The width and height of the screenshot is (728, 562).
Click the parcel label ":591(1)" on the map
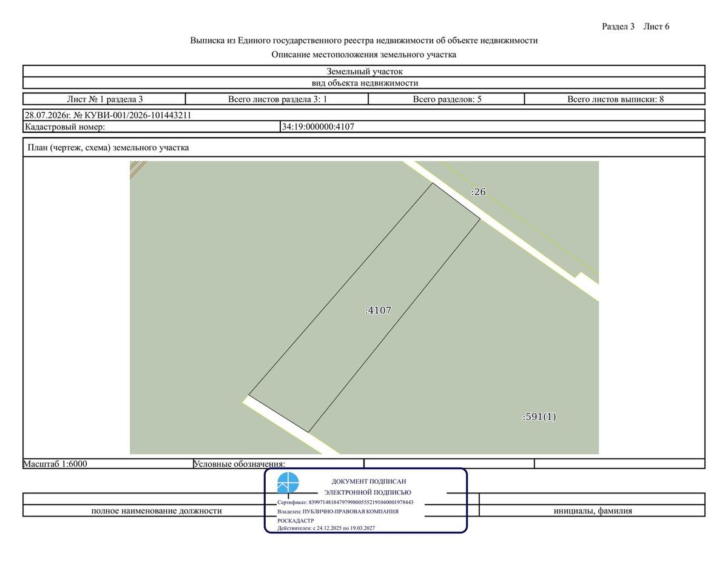pyautogui.click(x=539, y=417)
